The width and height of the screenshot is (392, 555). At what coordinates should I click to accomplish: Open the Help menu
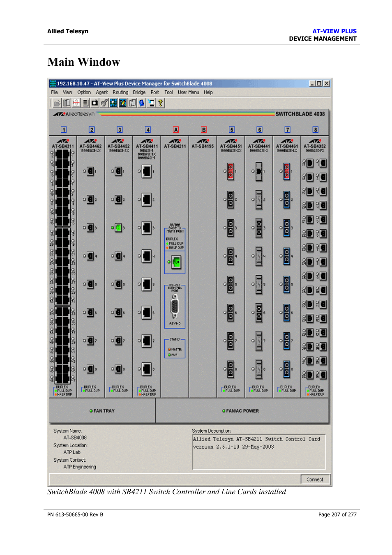(x=208, y=92)
